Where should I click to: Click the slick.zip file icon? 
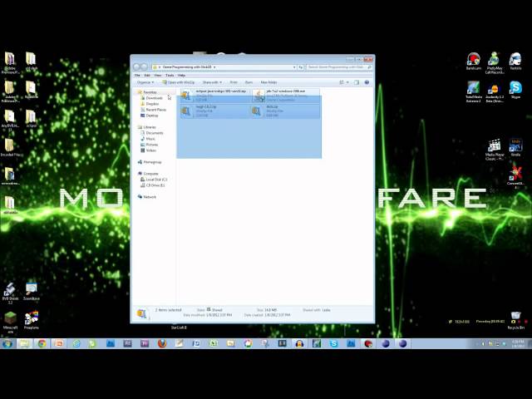[257, 111]
